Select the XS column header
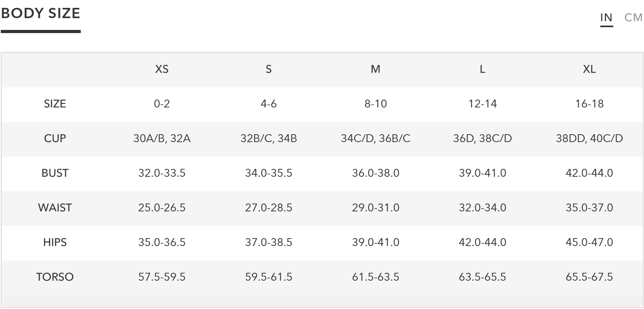 click(162, 69)
